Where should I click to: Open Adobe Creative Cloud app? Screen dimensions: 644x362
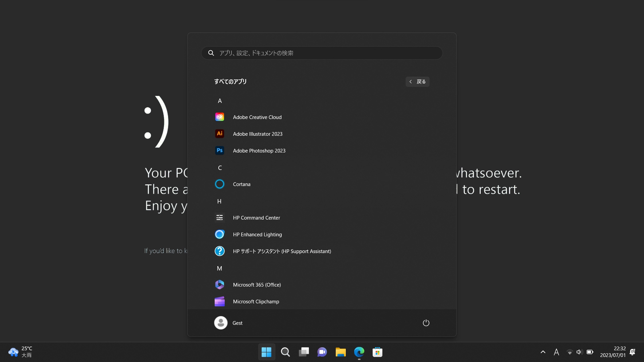[x=257, y=117]
